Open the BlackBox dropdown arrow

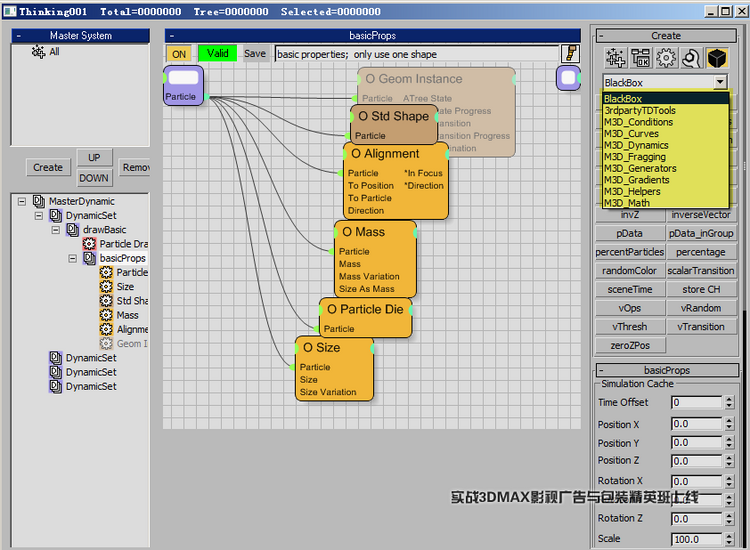[720, 82]
